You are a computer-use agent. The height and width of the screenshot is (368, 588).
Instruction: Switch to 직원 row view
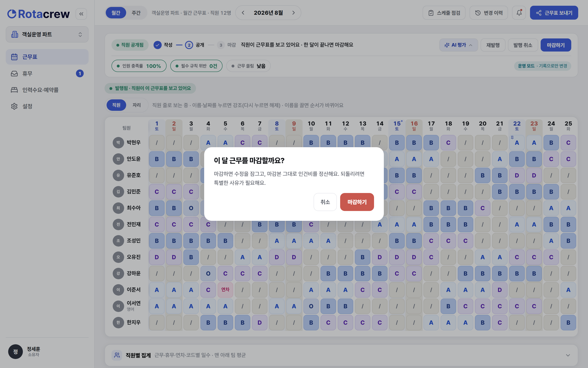point(116,105)
